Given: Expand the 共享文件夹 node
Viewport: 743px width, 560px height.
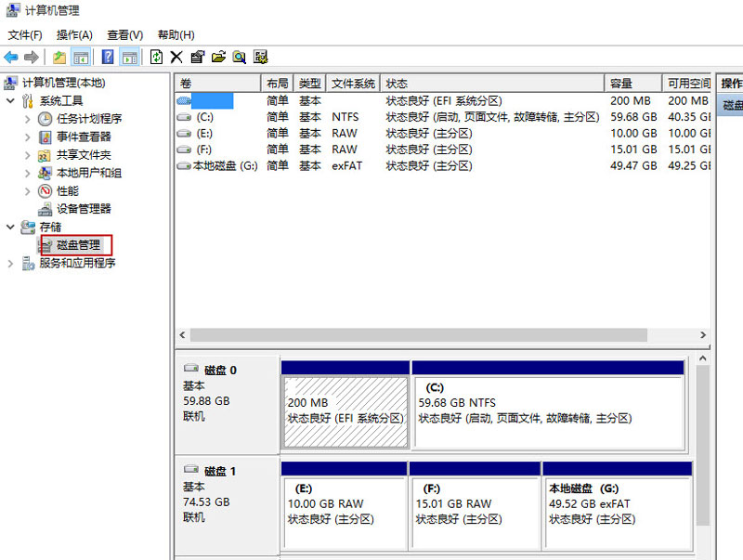Looking at the screenshot, I should point(28,155).
